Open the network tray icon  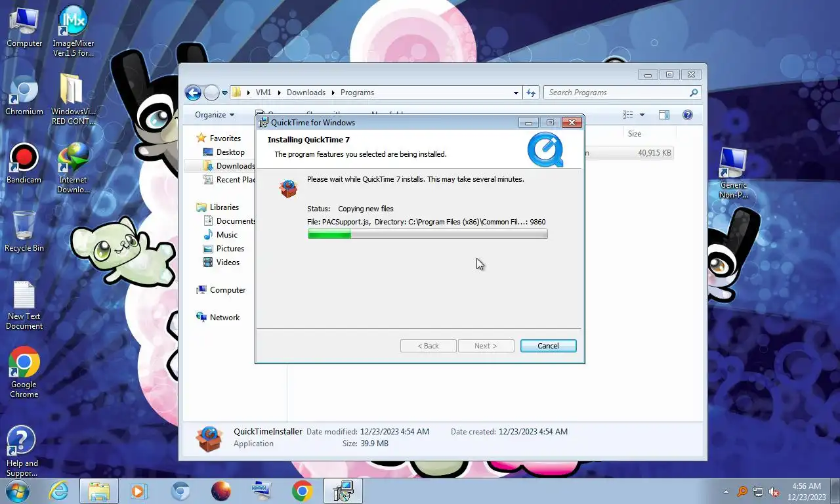pyautogui.click(x=758, y=492)
